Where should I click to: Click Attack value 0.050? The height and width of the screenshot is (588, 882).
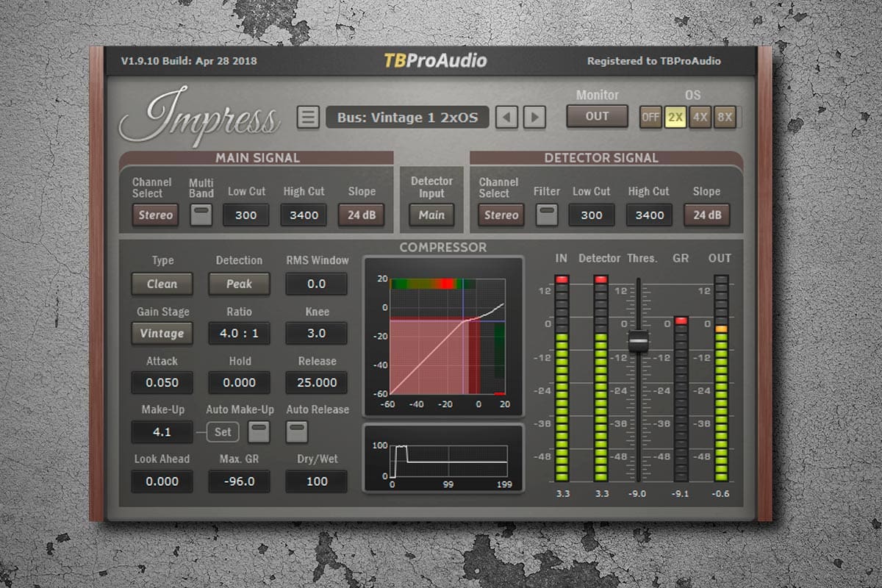click(x=162, y=382)
